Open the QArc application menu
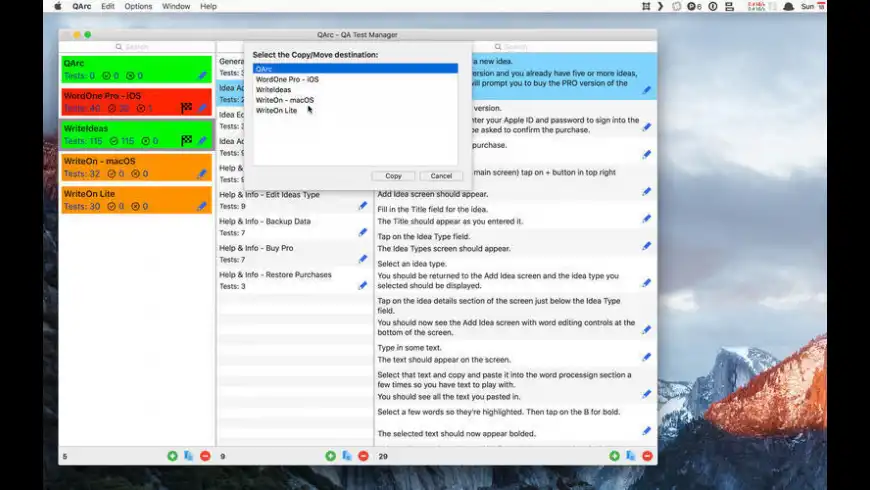Image resolution: width=870 pixels, height=490 pixels. coord(82,6)
